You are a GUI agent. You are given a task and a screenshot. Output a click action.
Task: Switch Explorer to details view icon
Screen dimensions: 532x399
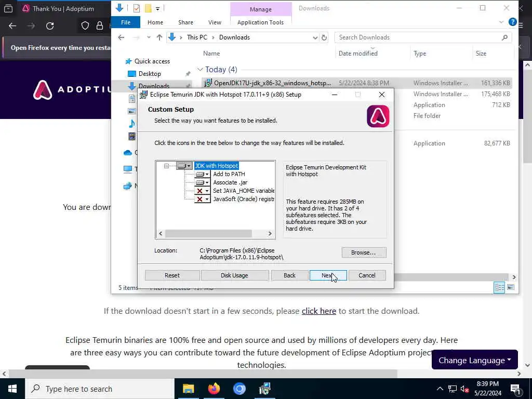(499, 288)
